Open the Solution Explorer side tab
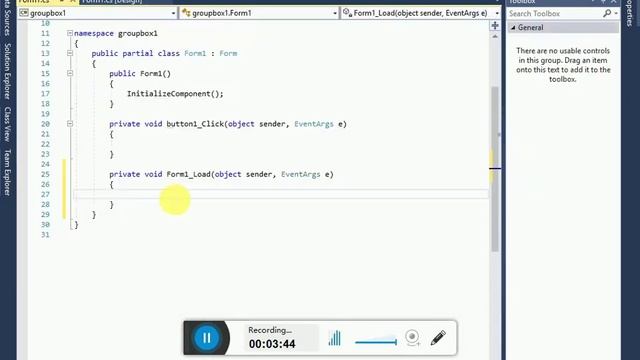 (7, 71)
